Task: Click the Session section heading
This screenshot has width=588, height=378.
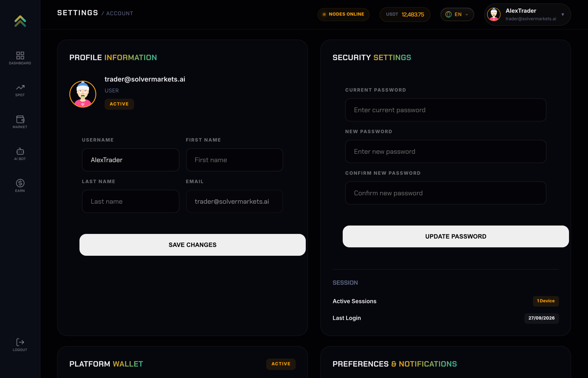Action: (x=345, y=283)
